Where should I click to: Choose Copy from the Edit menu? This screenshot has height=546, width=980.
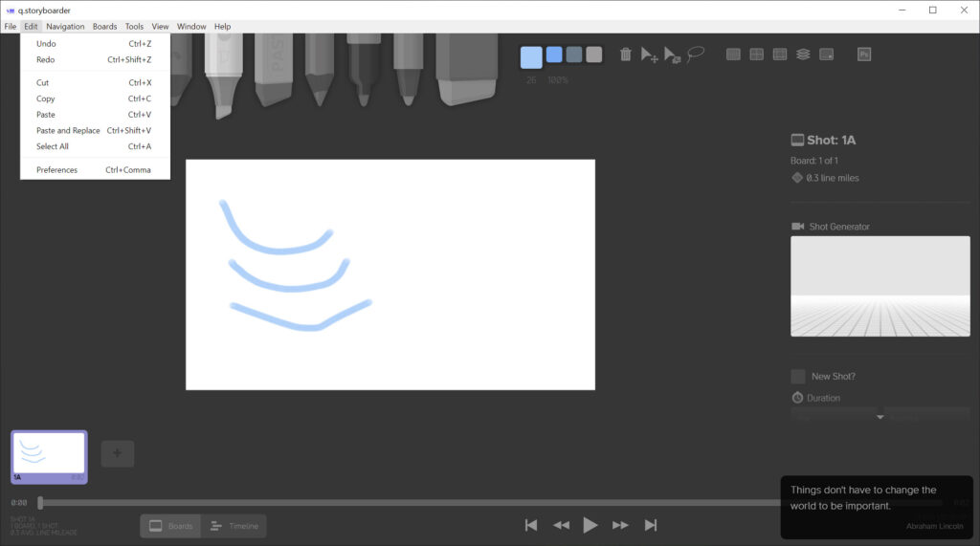click(x=95, y=98)
